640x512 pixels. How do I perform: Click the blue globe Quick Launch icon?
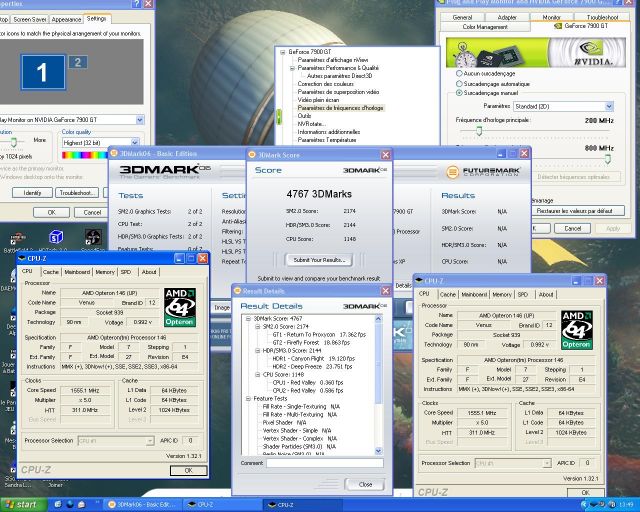[x=70, y=505]
